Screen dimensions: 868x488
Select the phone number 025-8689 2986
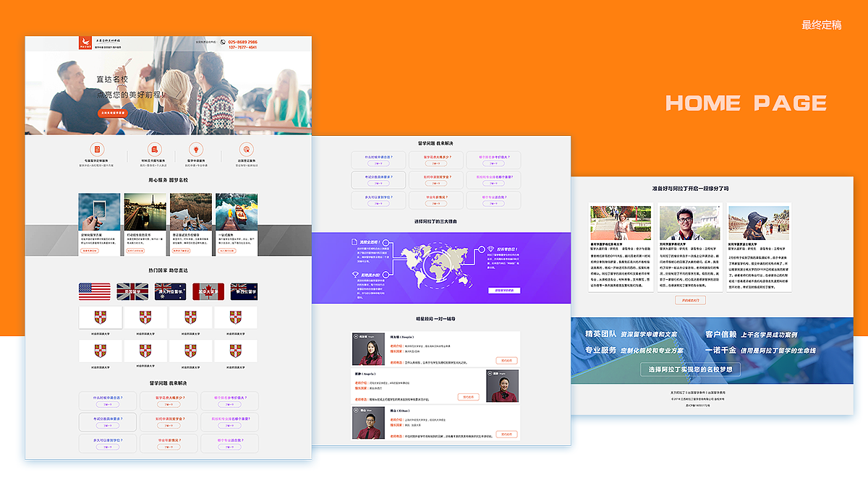point(242,42)
